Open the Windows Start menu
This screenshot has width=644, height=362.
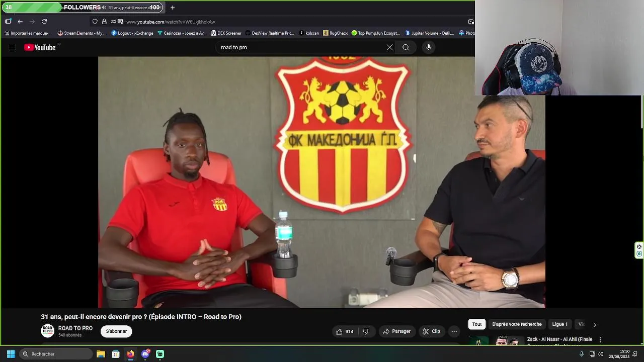[x=11, y=354]
